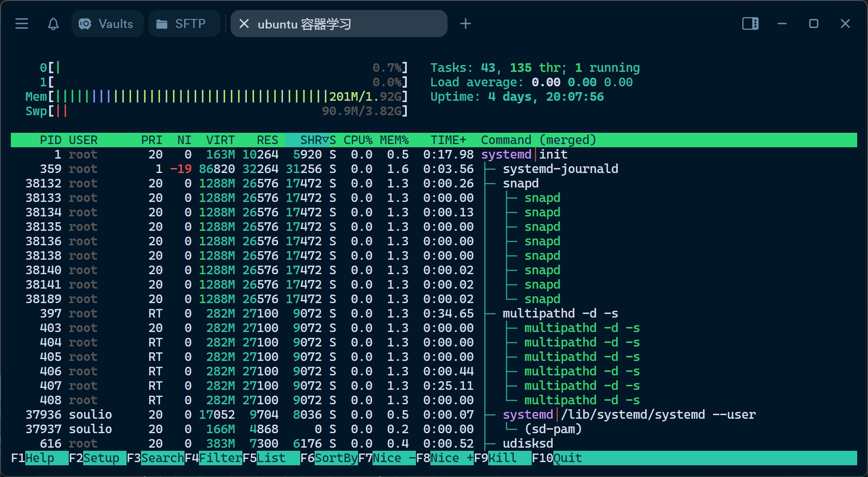
Task: Click the Uptime 4 days value
Action: (546, 97)
